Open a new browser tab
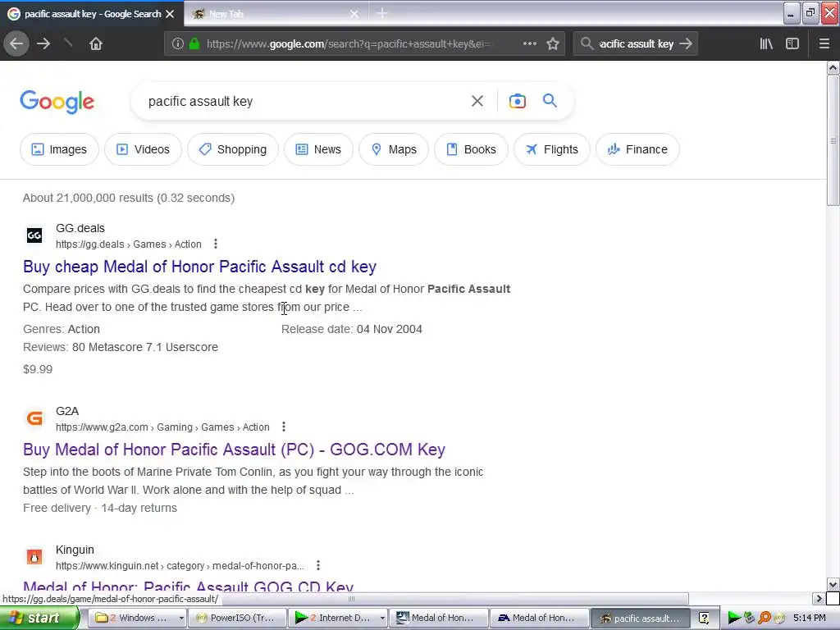 pos(381,13)
